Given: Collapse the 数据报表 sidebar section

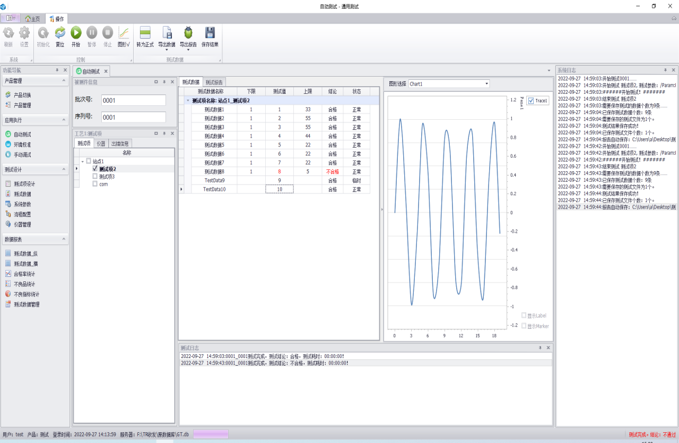Looking at the screenshot, I should tap(64, 239).
